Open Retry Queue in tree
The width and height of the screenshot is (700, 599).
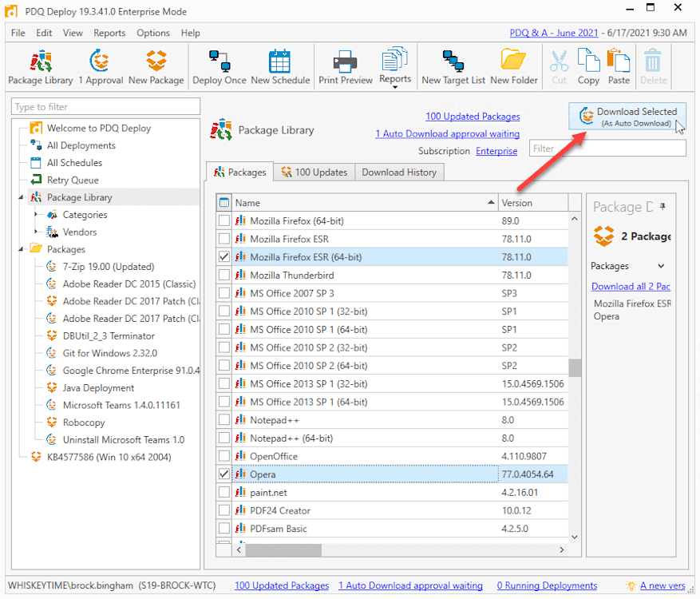pyautogui.click(x=73, y=180)
